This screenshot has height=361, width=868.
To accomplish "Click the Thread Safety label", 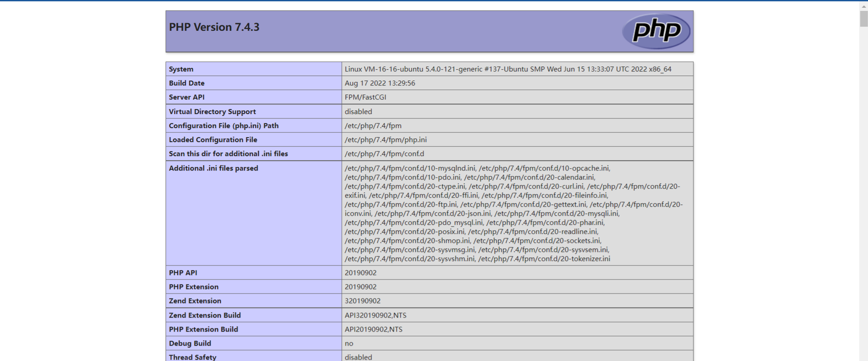I will [193, 357].
